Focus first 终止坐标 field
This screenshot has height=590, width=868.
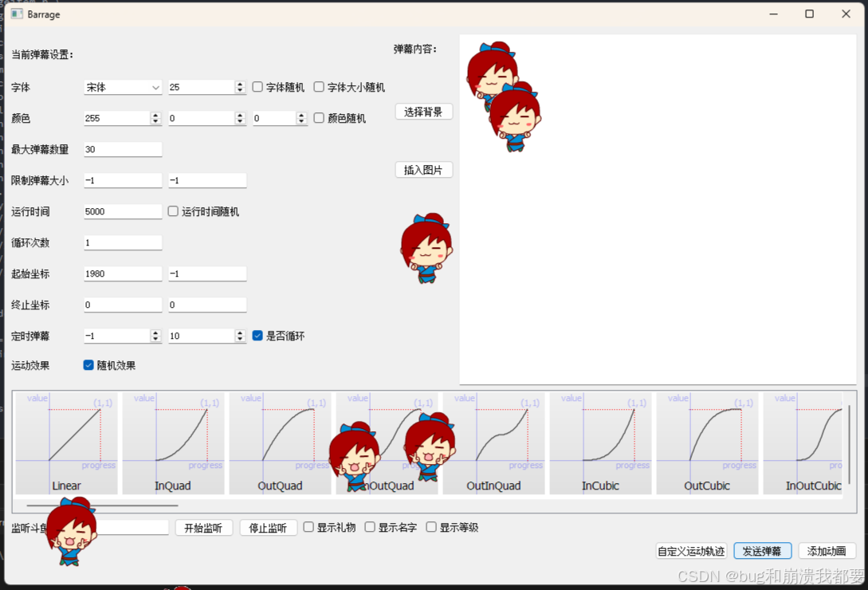tap(123, 304)
